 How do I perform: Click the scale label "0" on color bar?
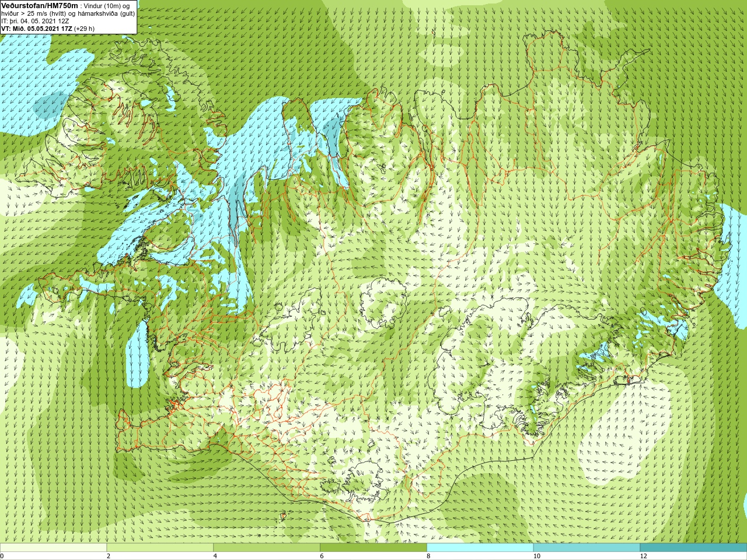2,556
